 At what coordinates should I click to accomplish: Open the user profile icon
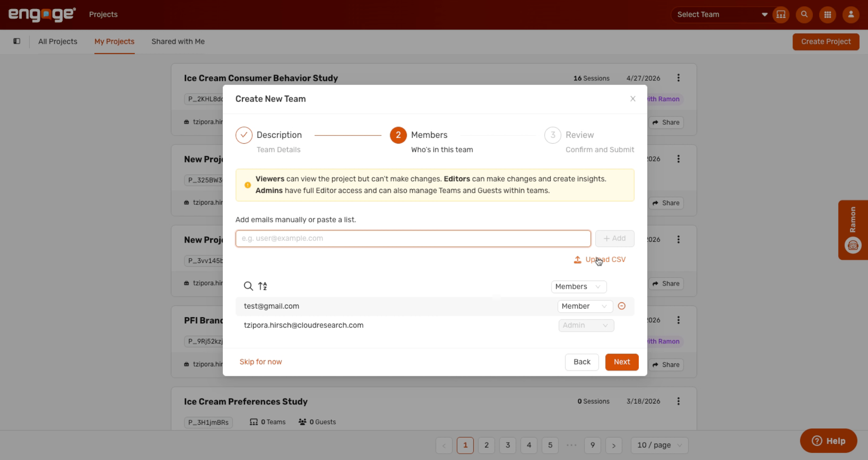851,14
